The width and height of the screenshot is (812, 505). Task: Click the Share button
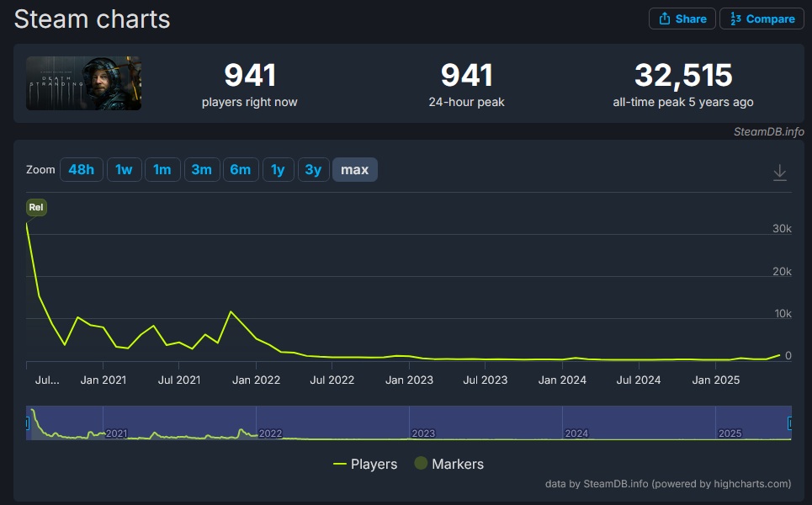pos(682,19)
